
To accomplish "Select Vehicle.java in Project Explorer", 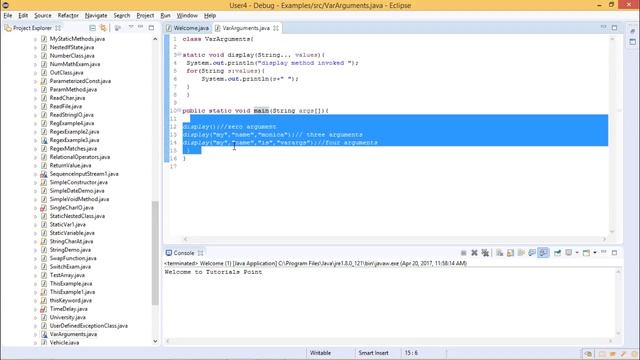I will 64,342.
